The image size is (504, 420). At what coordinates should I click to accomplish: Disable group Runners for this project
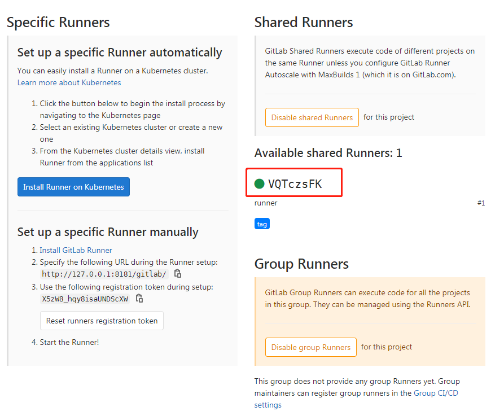(x=310, y=347)
